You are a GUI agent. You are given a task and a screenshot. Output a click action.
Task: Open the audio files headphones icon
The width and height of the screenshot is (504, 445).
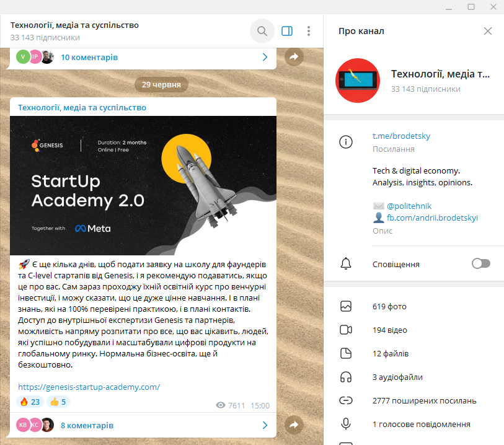tap(346, 377)
